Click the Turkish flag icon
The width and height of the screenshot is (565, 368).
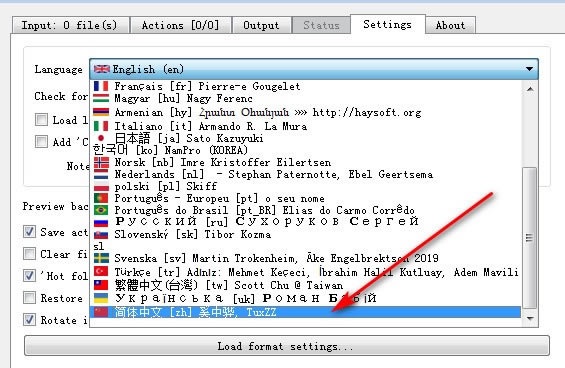pos(101,271)
